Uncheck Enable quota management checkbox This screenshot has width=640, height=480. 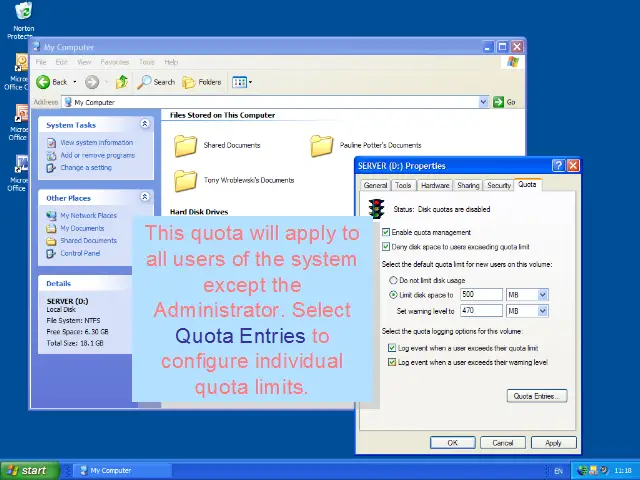387,232
